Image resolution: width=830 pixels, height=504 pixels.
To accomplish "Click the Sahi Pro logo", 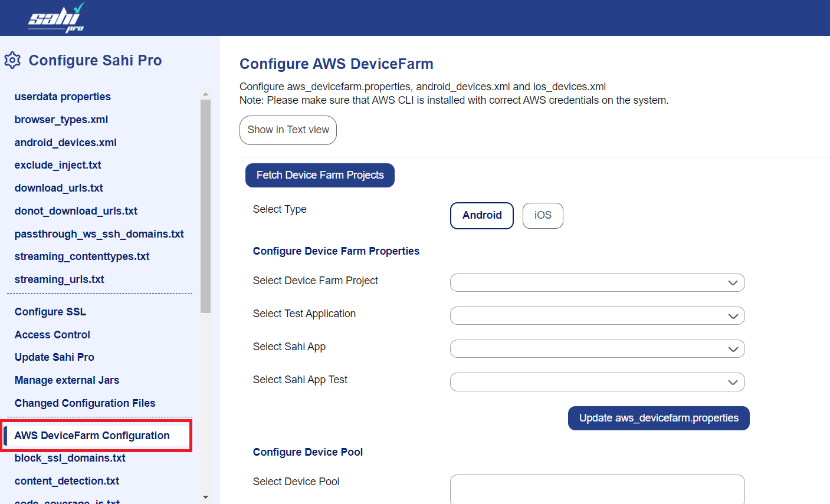I will [57, 18].
